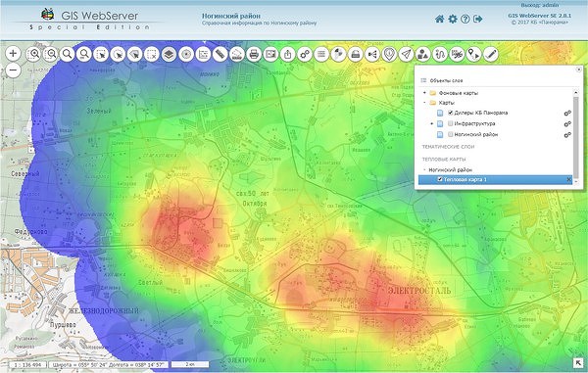588x373 pixels.
Task: Click the corner arrow button at bottom right
Action: point(578,363)
